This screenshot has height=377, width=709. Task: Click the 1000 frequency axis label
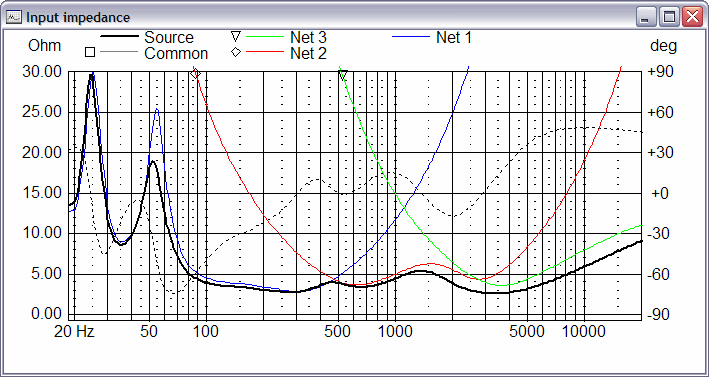point(396,332)
